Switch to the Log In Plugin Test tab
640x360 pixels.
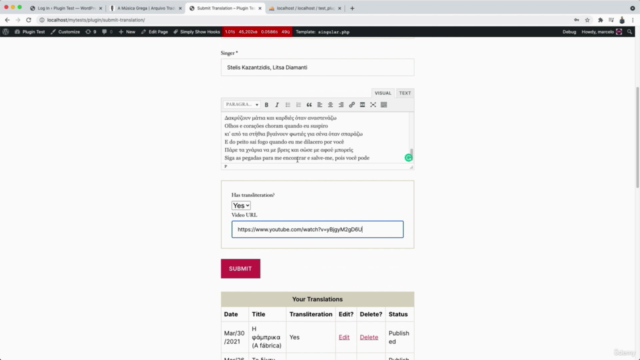click(65, 8)
